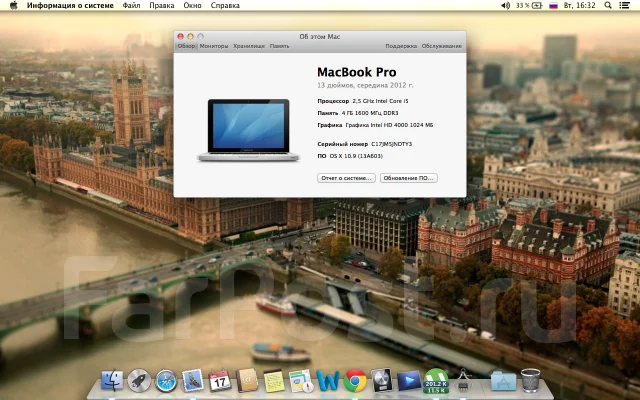This screenshot has width=640, height=400.
Task: Open Calendar icon showing 17
Action: pyautogui.click(x=220, y=380)
